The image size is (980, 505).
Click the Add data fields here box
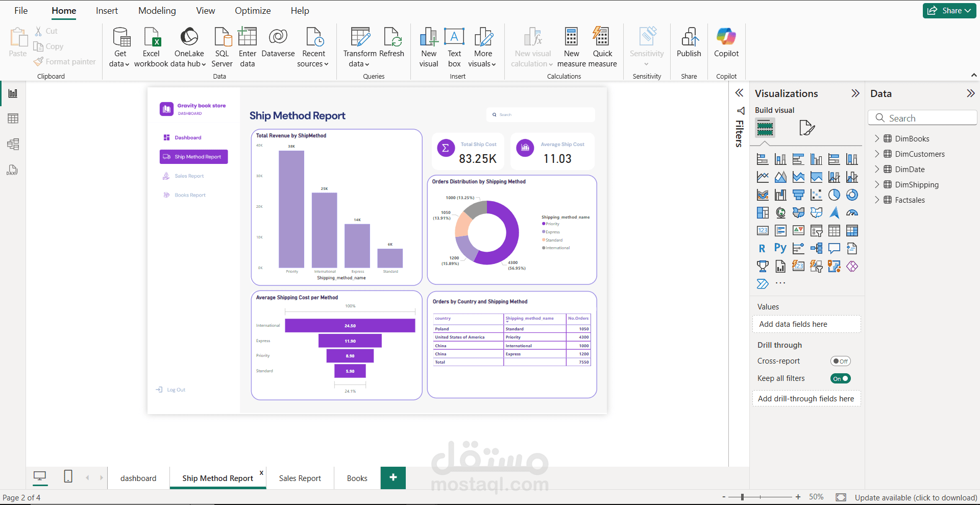pos(806,324)
